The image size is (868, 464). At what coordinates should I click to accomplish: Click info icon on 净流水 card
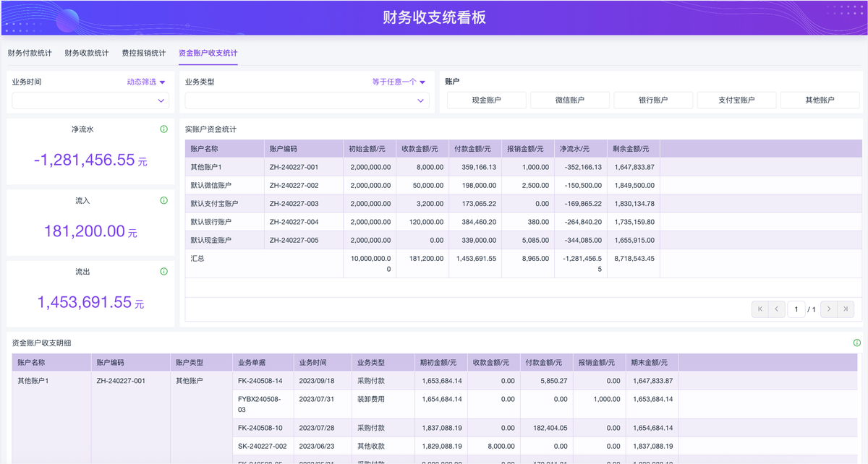(163, 129)
